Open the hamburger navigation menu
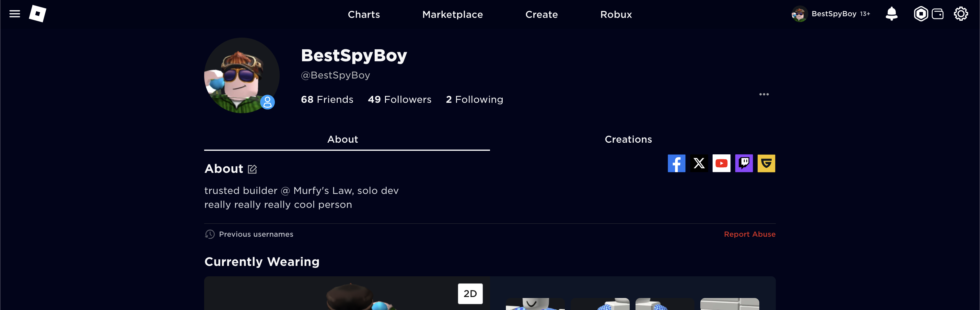Image resolution: width=980 pixels, height=310 pixels. click(x=15, y=14)
